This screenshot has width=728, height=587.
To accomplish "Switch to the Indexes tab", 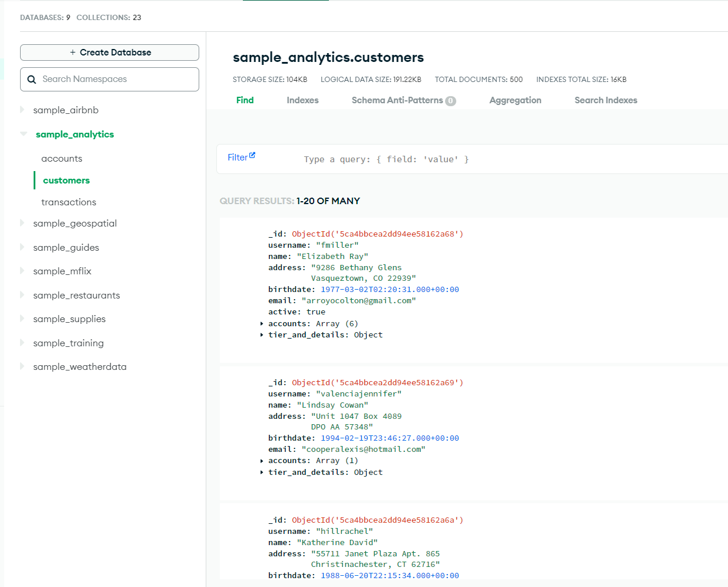I will pyautogui.click(x=302, y=100).
